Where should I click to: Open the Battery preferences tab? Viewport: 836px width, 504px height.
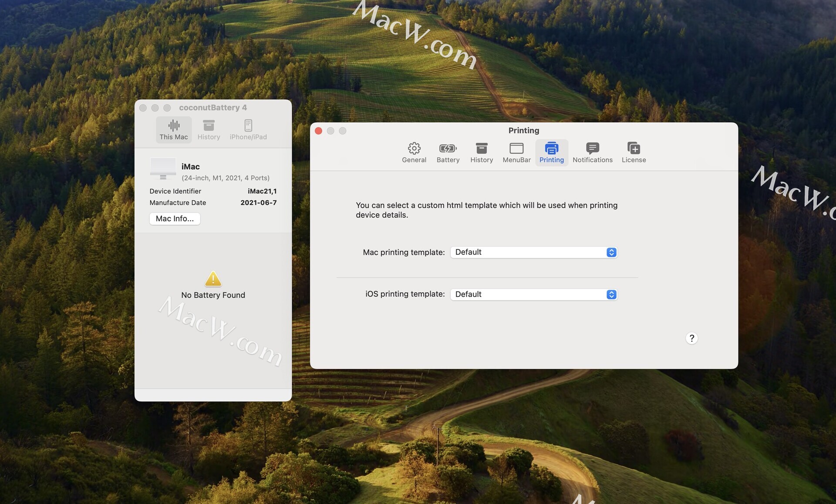tap(448, 153)
